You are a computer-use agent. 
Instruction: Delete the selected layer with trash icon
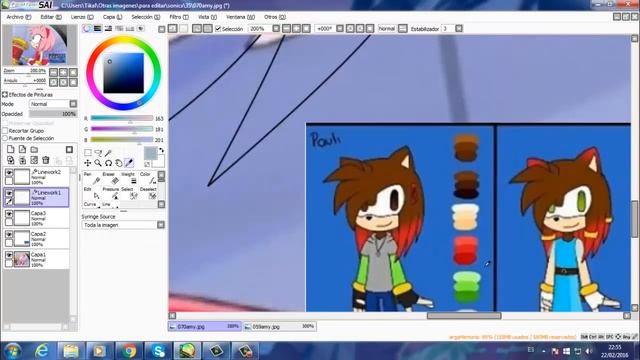tap(46, 160)
